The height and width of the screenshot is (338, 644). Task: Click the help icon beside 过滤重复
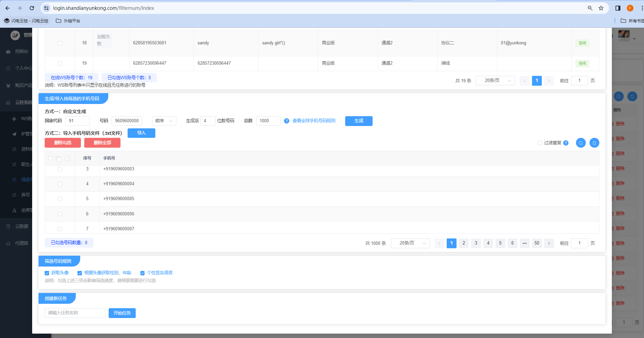click(566, 143)
